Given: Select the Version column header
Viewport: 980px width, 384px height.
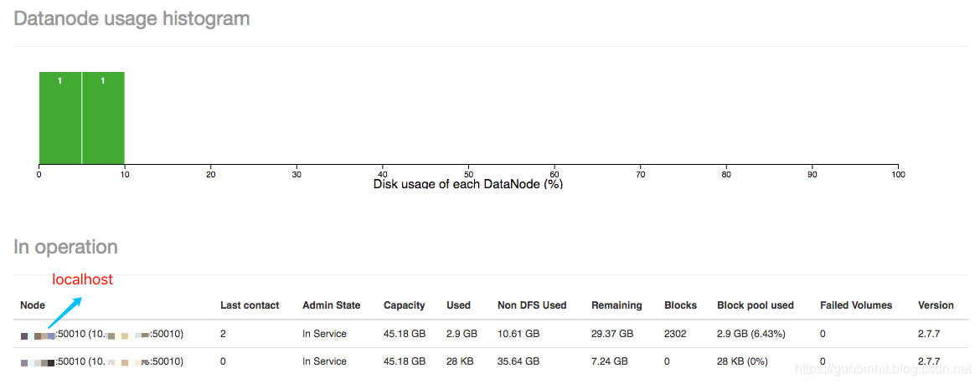Looking at the screenshot, I should point(936,305).
